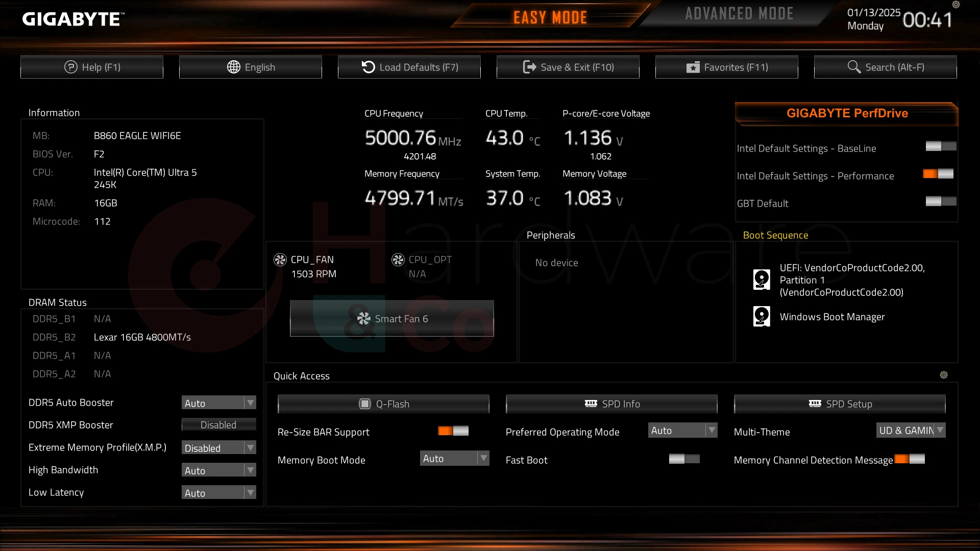Click the CPU_OPT fan icon

point(397,259)
